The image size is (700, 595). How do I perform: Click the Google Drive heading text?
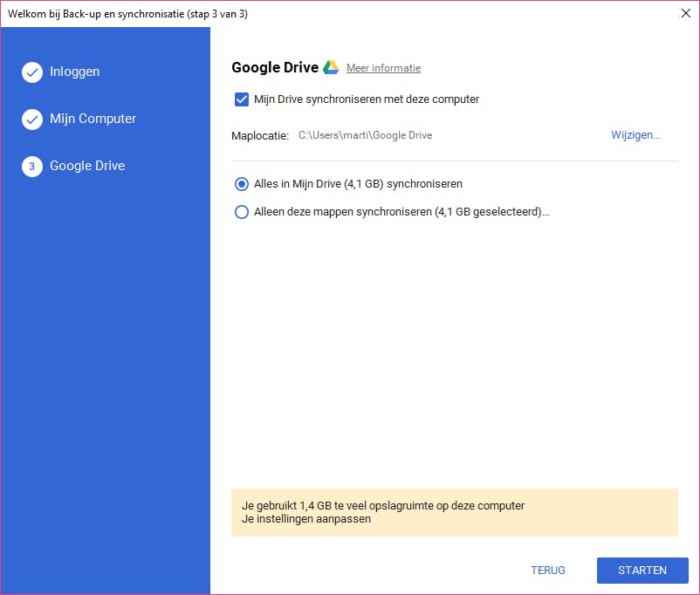(275, 67)
